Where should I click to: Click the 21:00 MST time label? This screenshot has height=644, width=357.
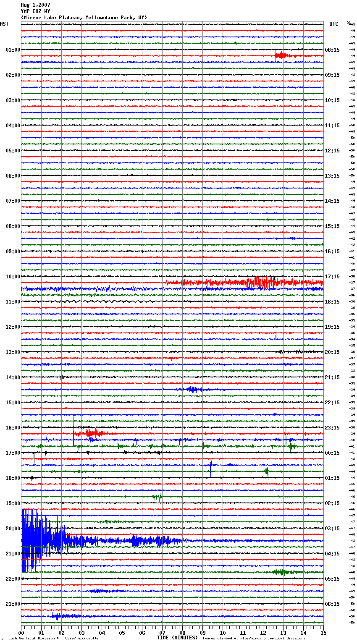point(13,554)
